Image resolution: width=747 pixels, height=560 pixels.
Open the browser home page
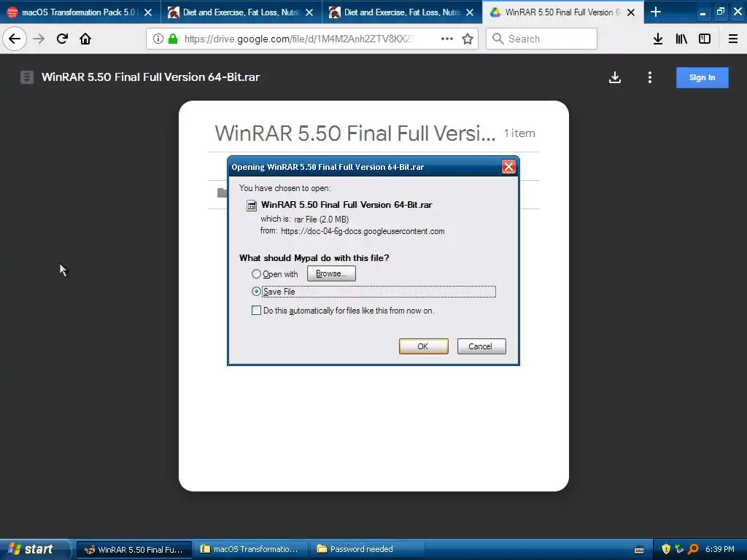85,39
